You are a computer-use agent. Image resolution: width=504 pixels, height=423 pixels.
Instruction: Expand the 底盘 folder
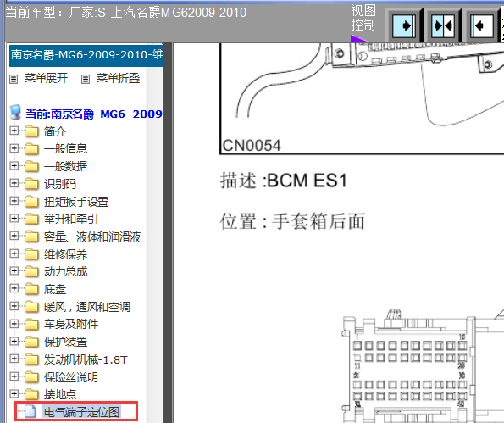pyautogui.click(x=14, y=288)
